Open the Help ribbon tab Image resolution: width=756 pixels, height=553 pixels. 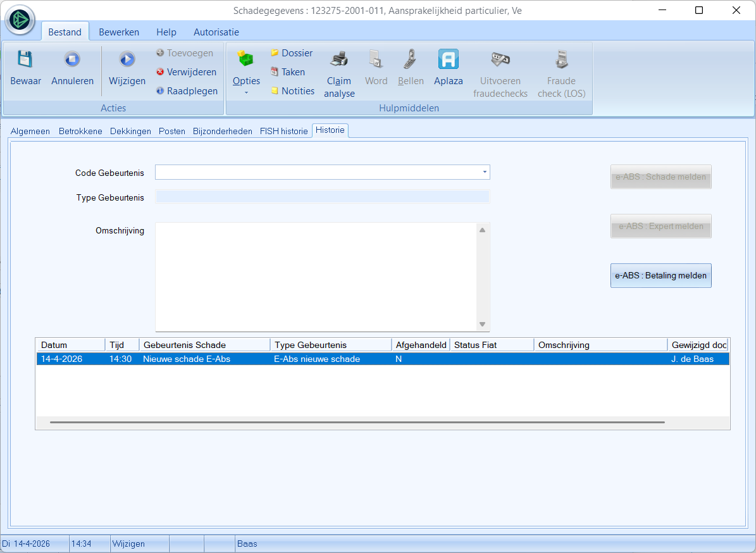point(166,32)
